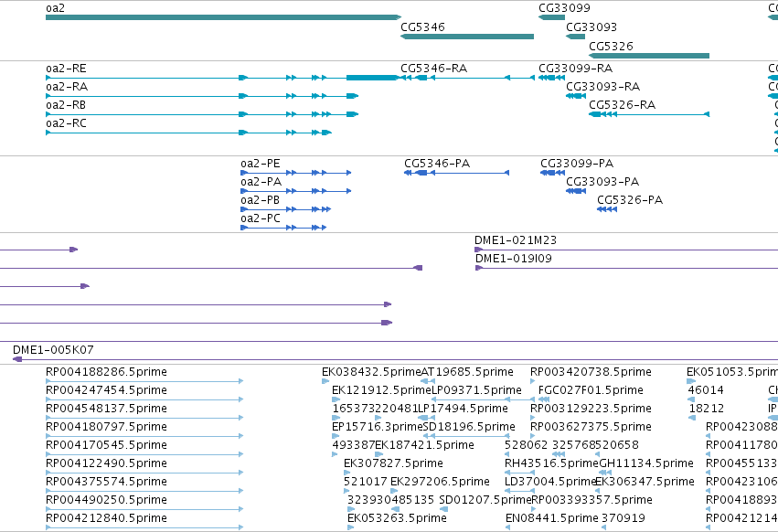This screenshot has width=778, height=532.
Task: Click the FGC027F01.5prime EST label
Action: (591, 390)
